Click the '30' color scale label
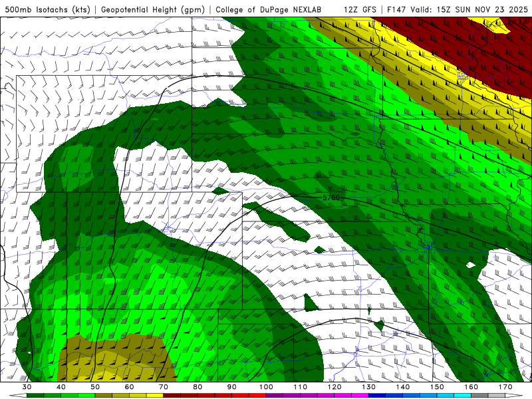532x399 pixels. coord(27,387)
